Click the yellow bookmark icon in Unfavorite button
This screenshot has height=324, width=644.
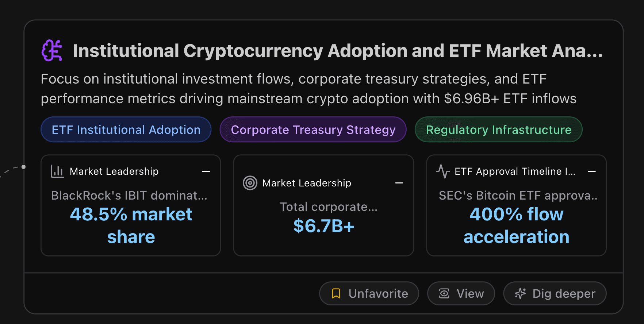point(336,293)
